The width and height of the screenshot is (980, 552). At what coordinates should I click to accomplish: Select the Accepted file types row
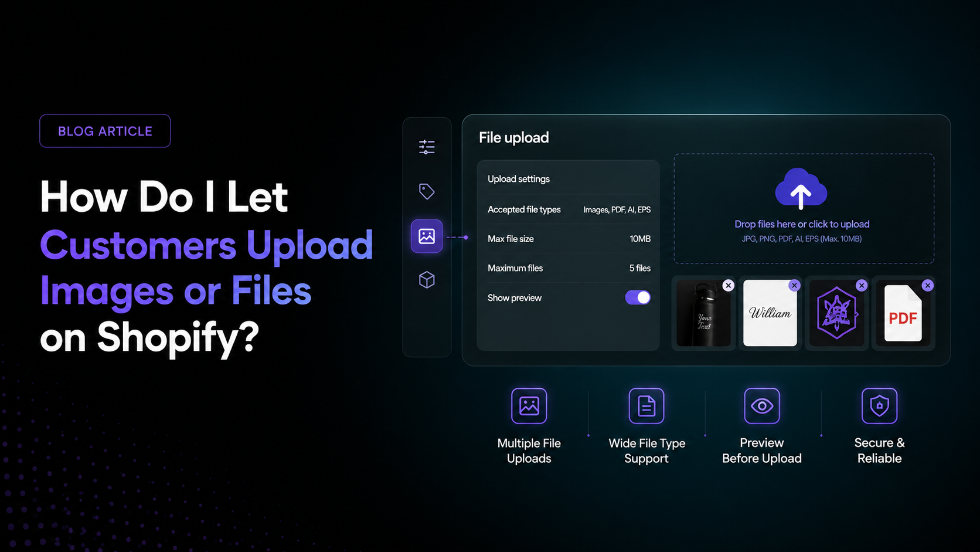tap(569, 209)
